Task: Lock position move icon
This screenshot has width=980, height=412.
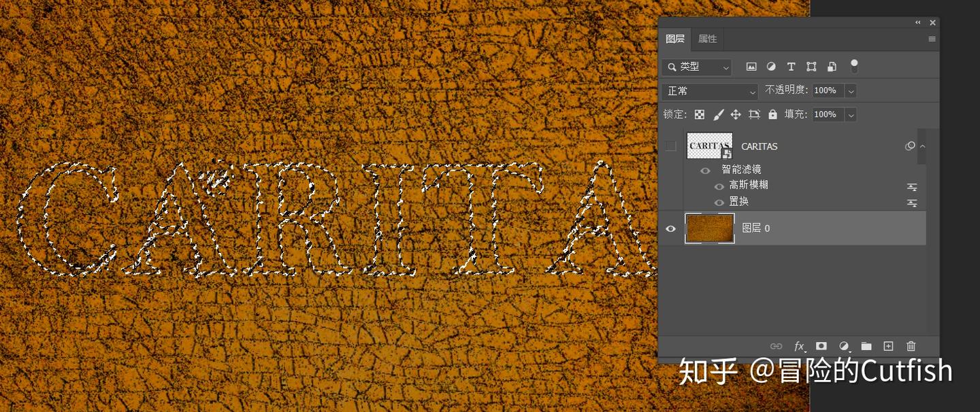Action: pyautogui.click(x=736, y=114)
